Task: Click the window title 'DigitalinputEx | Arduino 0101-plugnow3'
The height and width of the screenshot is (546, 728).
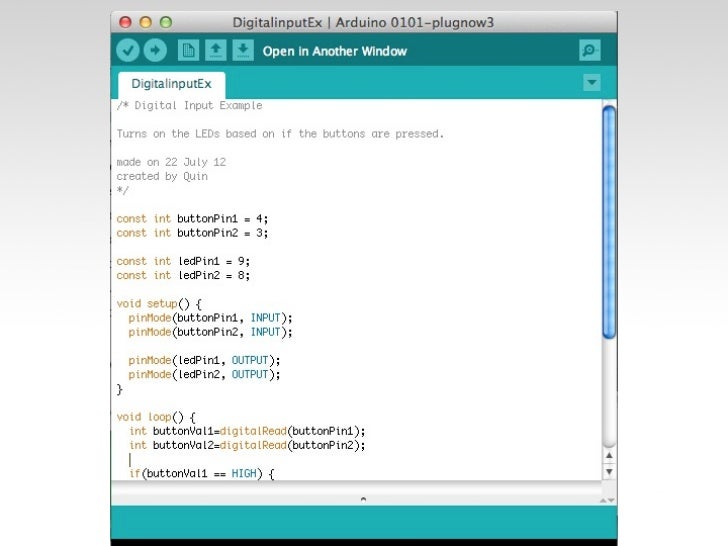Action: pos(363,22)
